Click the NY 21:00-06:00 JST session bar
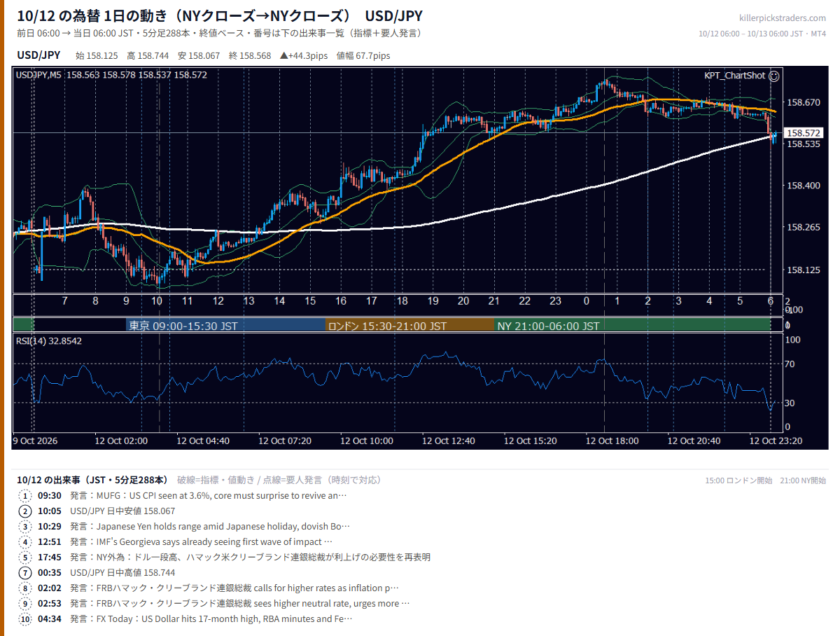The height and width of the screenshot is (636, 840). (x=632, y=326)
